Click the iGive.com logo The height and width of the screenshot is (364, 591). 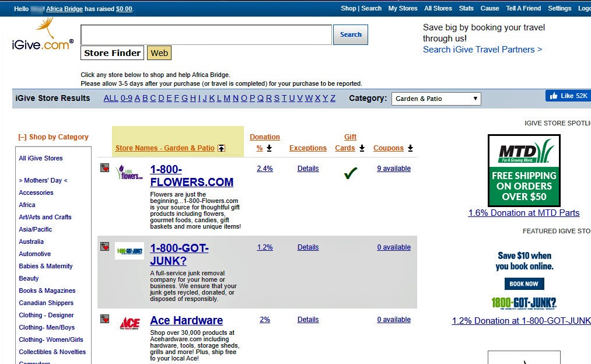pos(43,34)
